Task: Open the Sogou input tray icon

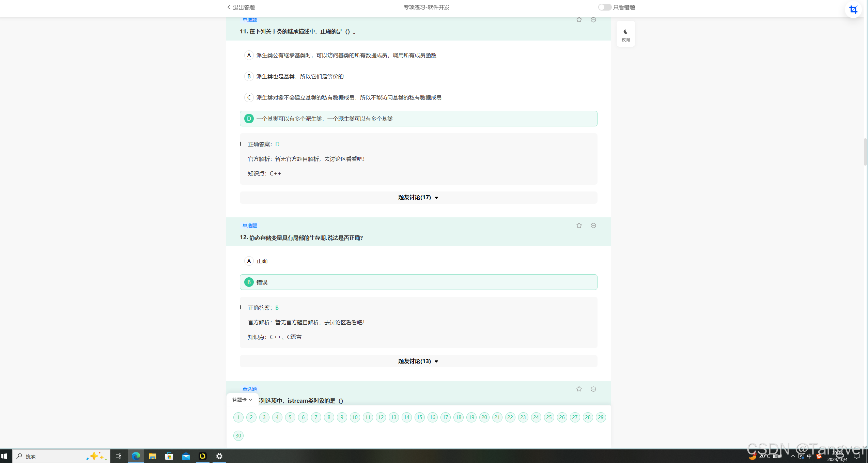Action: [819, 457]
